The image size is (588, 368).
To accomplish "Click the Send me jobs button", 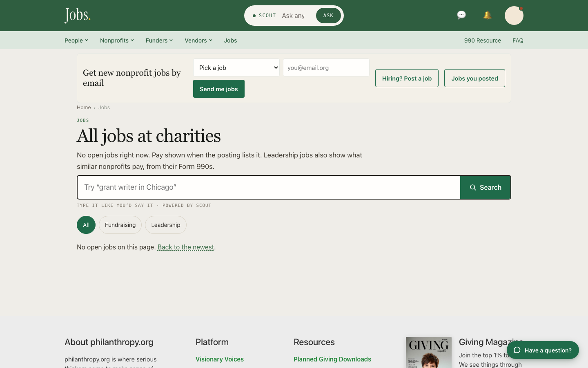I will pos(219,89).
